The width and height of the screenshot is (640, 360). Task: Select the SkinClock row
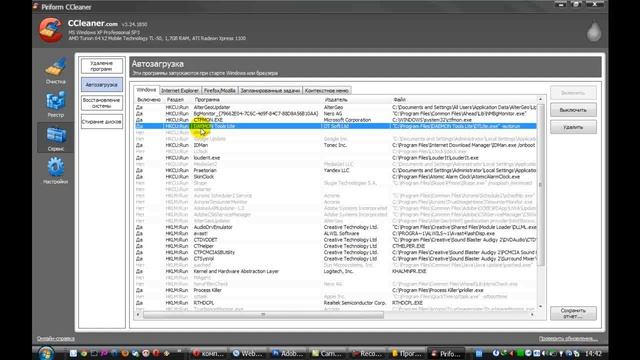click(336, 177)
